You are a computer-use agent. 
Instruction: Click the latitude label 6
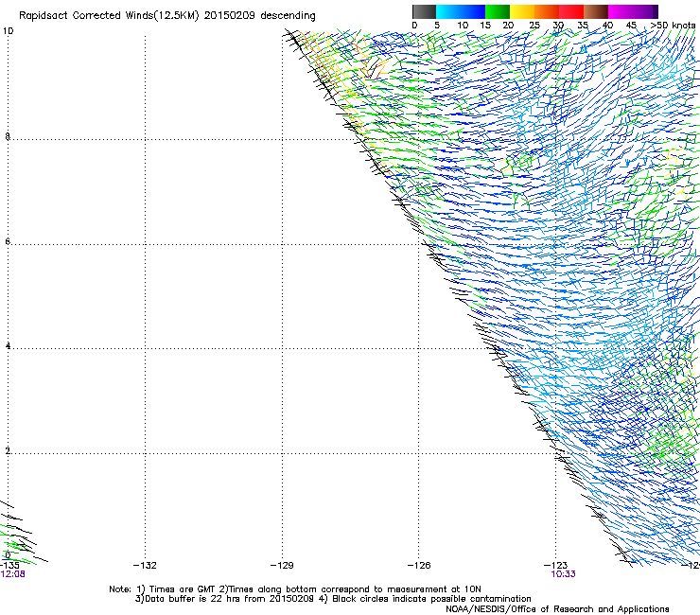(x=8, y=241)
